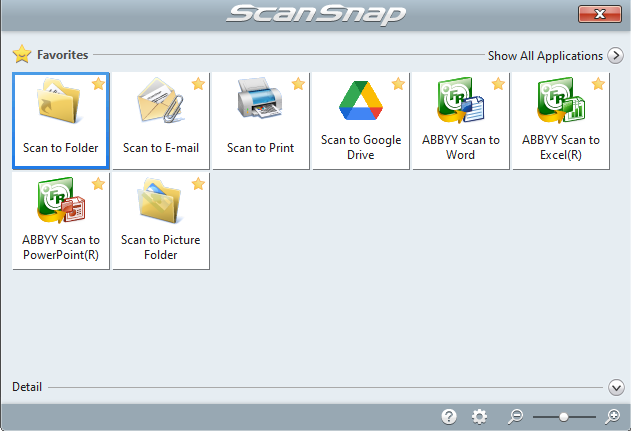Open ABBYY Scan to PowerPoint(R)

click(61, 221)
